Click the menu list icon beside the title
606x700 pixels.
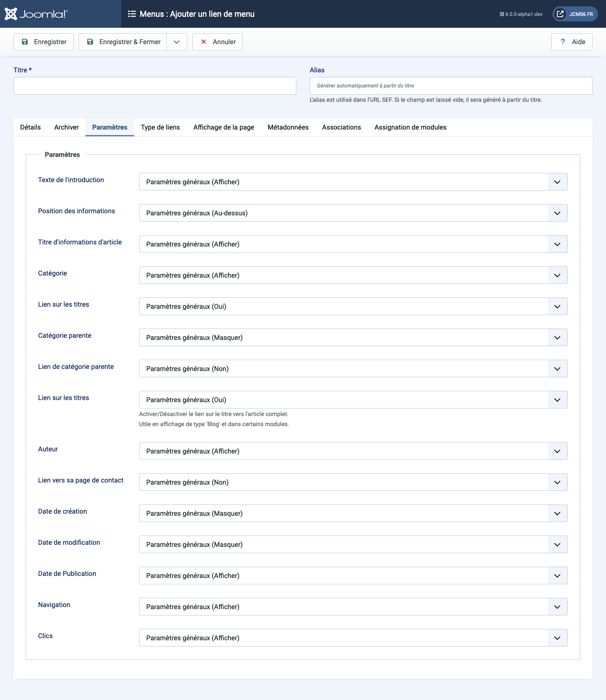132,14
